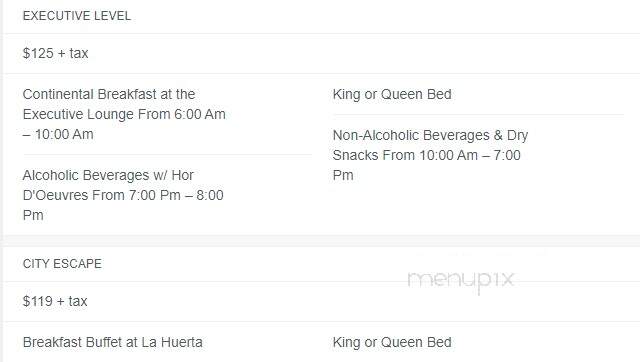The image size is (640, 362).
Task: Select the first King or Queen Bed item
Action: tap(392, 94)
